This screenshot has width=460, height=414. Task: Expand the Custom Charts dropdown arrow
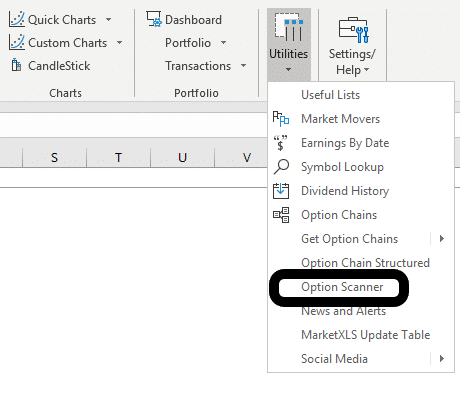click(x=120, y=43)
